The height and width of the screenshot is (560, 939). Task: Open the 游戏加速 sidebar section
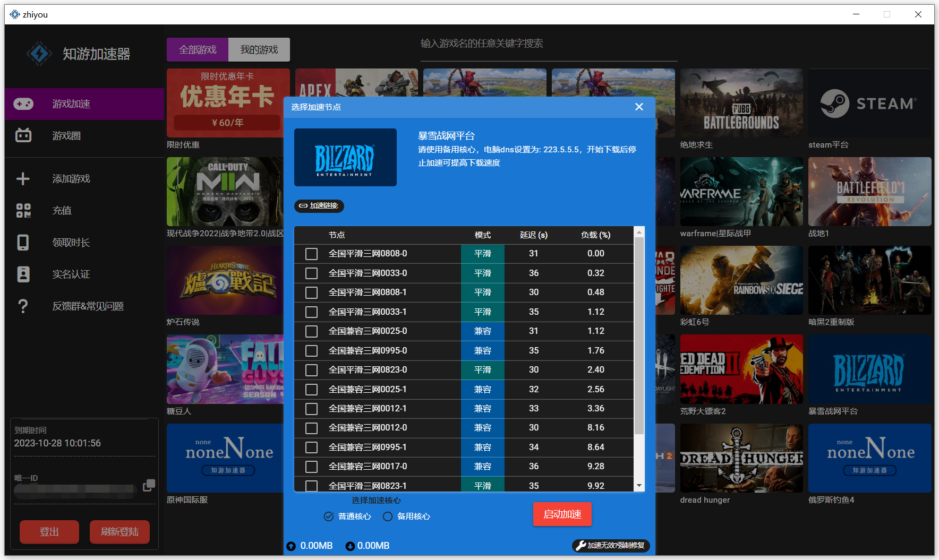84,104
